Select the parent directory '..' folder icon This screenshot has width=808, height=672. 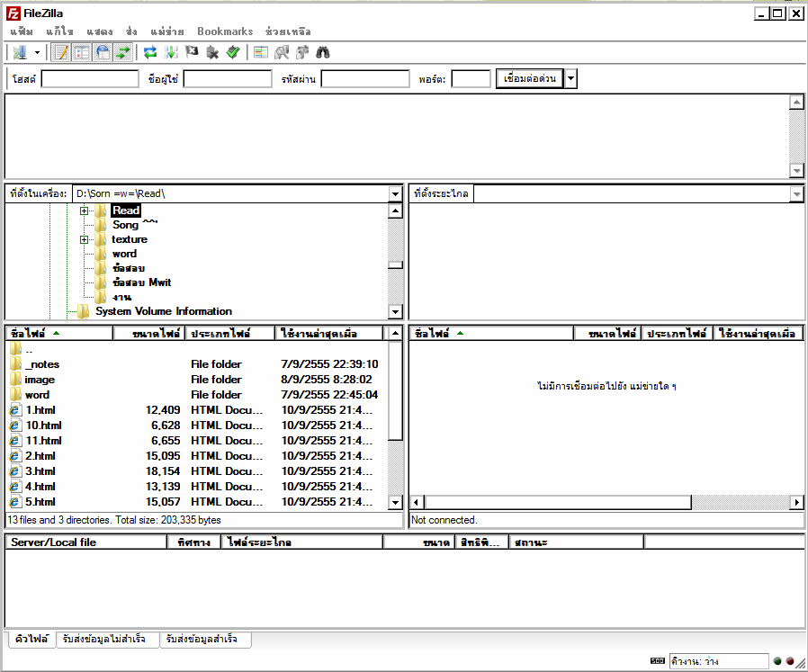15,349
